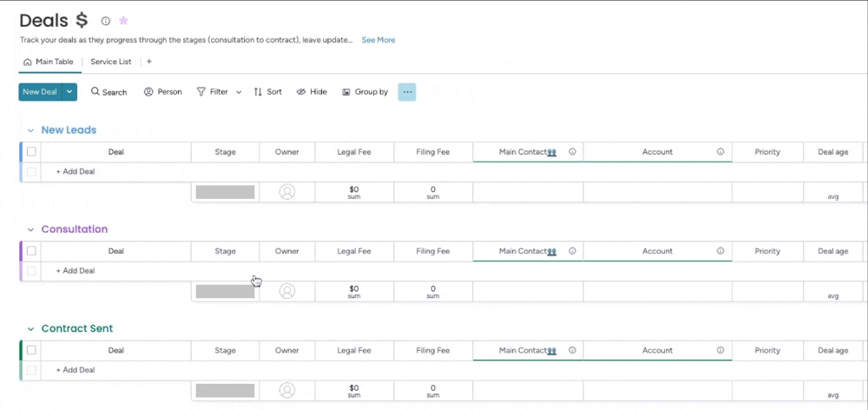Click the favorite star icon beside Deals title
The image size is (868, 410).
(123, 21)
